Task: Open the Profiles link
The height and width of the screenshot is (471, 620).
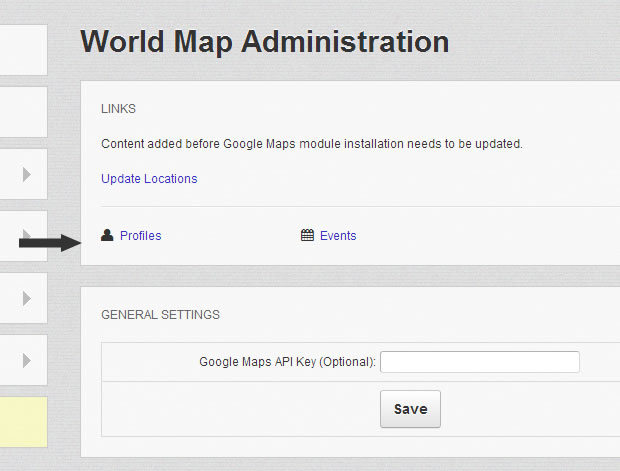Action: pyautogui.click(x=140, y=236)
